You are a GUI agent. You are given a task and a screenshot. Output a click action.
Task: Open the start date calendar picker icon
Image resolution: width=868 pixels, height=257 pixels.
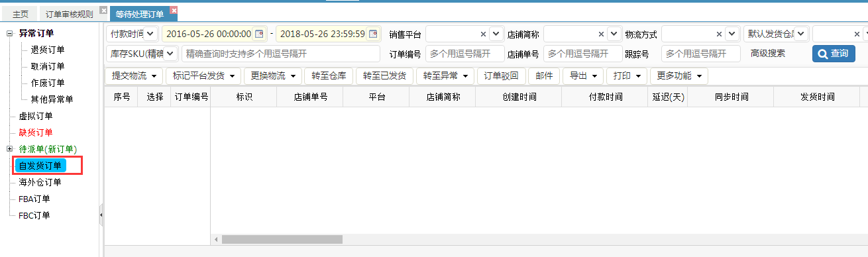(259, 34)
